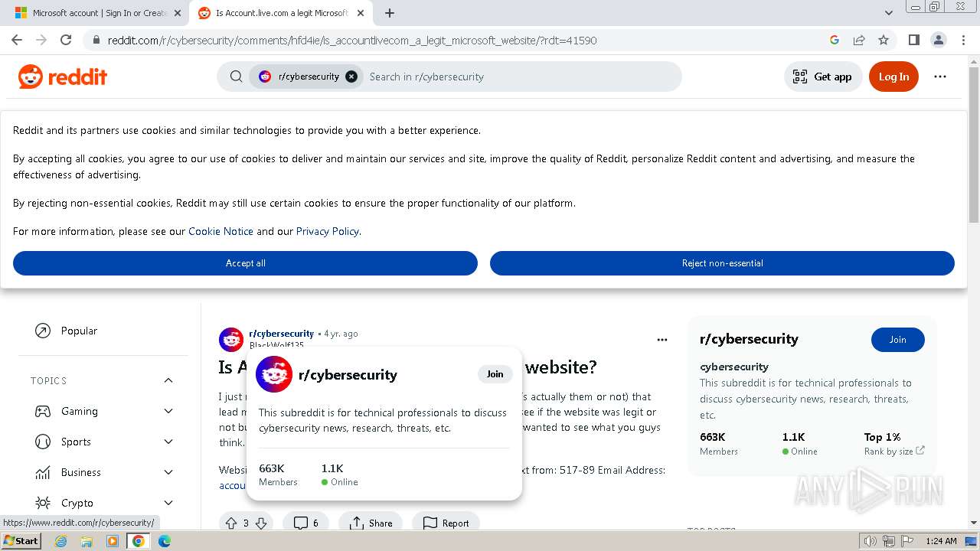
Task: Report the post
Action: click(446, 523)
